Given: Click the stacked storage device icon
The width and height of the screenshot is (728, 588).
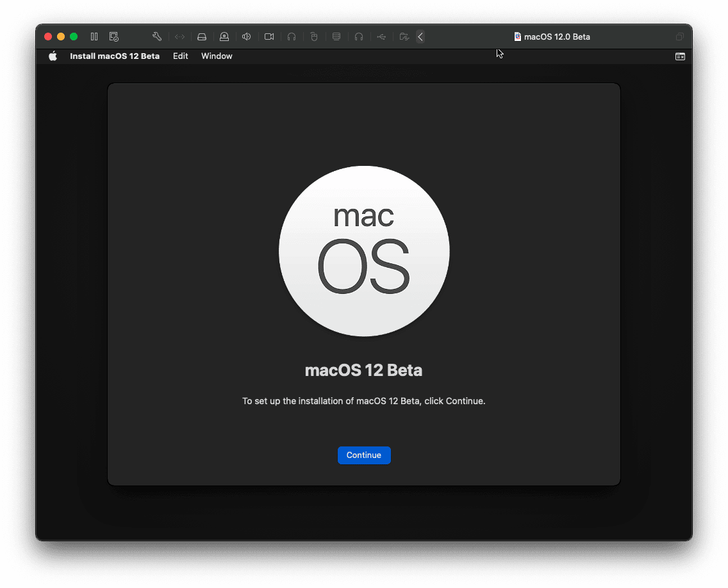Looking at the screenshot, I should (336, 37).
